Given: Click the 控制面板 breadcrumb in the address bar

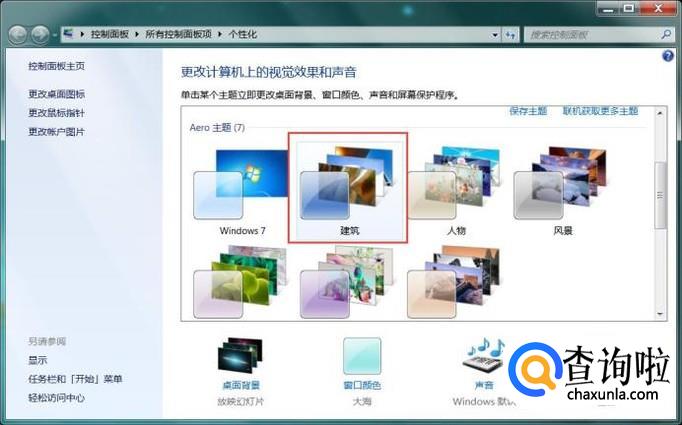Looking at the screenshot, I should coord(110,34).
